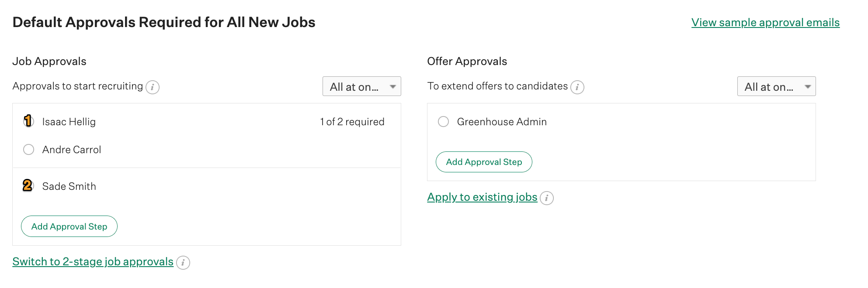
Task: Click Sade Smith approver entry
Action: point(69,186)
